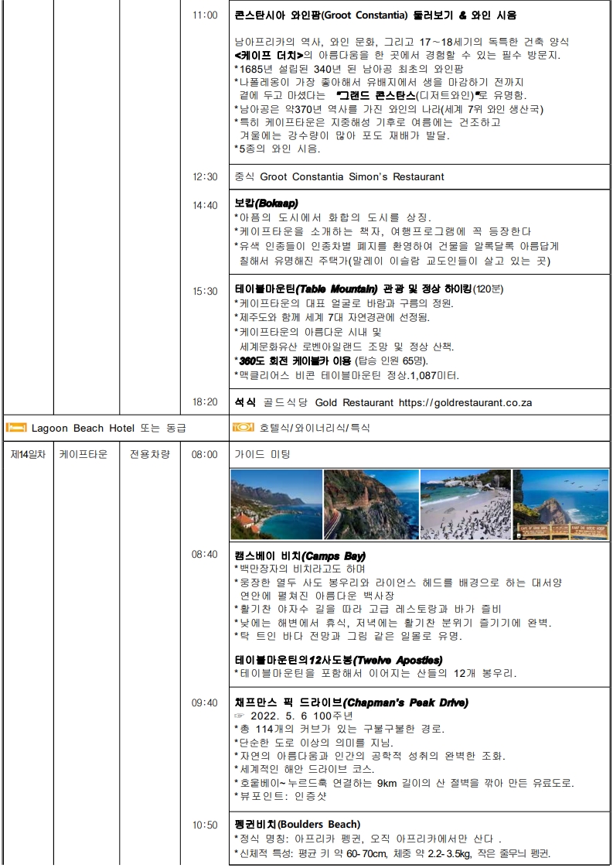613x868 pixels.
Task: Click the 18:20 dinner time cell
Action: (x=206, y=402)
